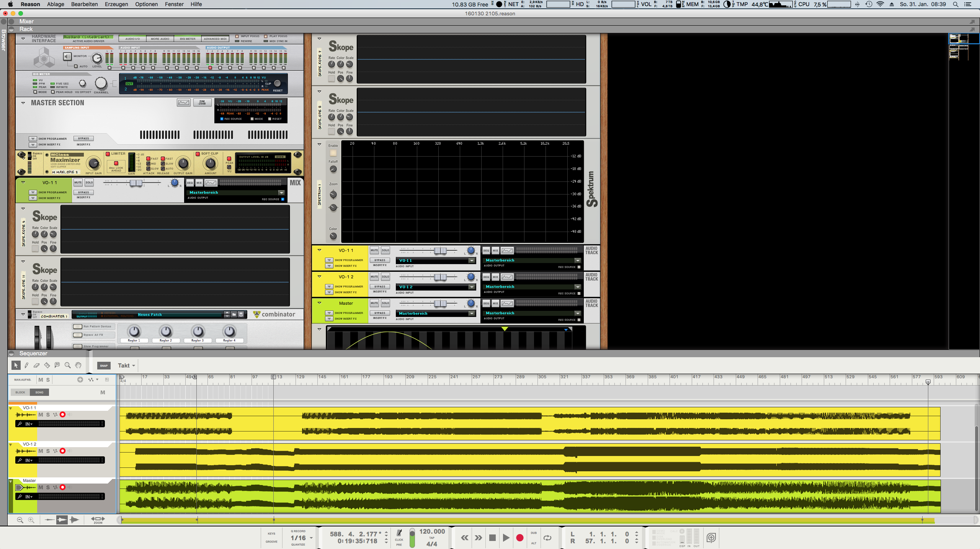Click the Stop transport button
Image resolution: width=980 pixels, height=549 pixels.
pyautogui.click(x=493, y=538)
